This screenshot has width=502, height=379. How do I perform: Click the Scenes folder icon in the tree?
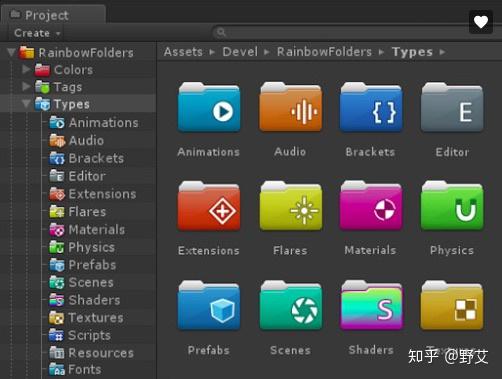[57, 283]
